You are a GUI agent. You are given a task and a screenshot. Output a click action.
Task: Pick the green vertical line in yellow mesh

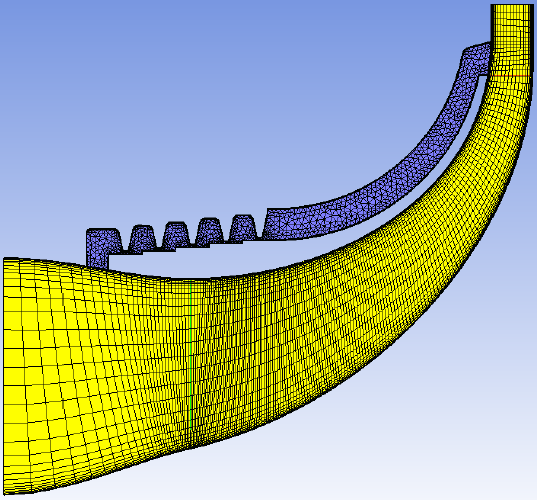click(x=190, y=354)
